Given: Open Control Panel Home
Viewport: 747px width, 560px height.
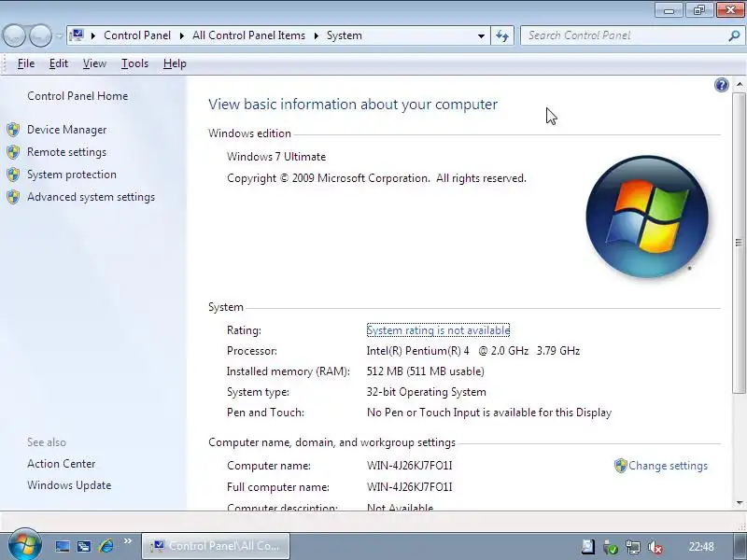Looking at the screenshot, I should coord(78,96).
